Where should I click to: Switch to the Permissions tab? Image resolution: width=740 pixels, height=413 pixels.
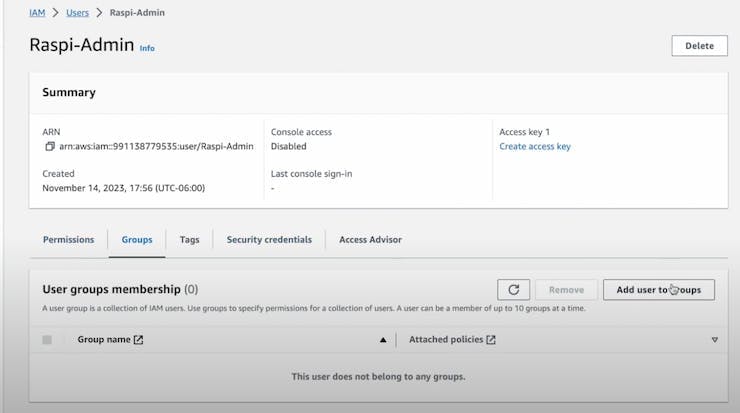click(68, 240)
